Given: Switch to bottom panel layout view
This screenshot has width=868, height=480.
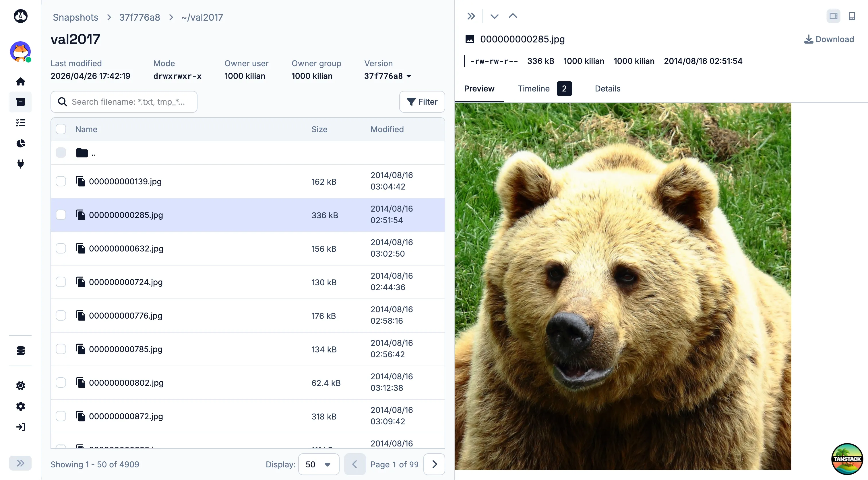Looking at the screenshot, I should tap(852, 16).
